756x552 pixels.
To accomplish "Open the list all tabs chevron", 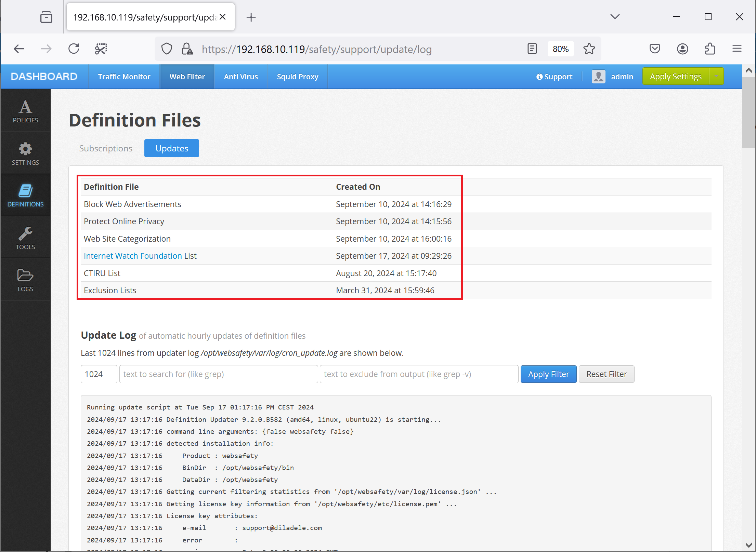I will (x=615, y=17).
